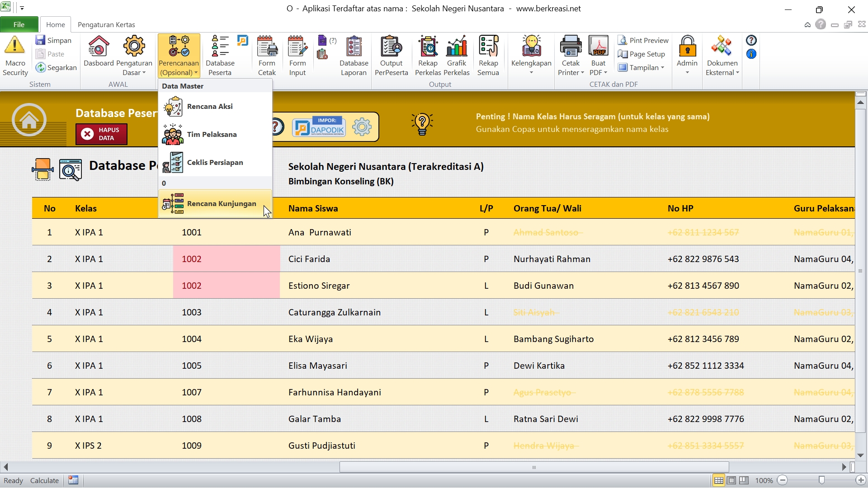The height and width of the screenshot is (488, 868).
Task: Switch to Normal view in the status bar
Action: 718,480
